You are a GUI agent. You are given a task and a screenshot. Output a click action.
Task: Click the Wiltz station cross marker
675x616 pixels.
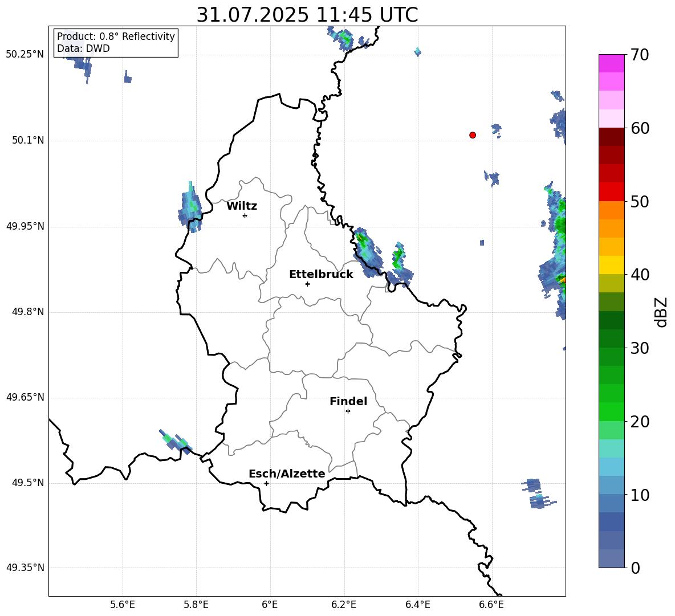click(245, 215)
